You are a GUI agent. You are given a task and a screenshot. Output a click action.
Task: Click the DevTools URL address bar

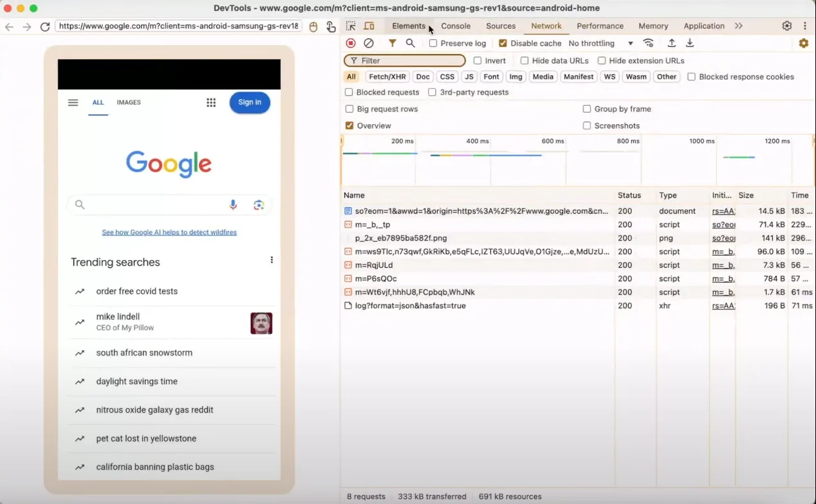(178, 26)
